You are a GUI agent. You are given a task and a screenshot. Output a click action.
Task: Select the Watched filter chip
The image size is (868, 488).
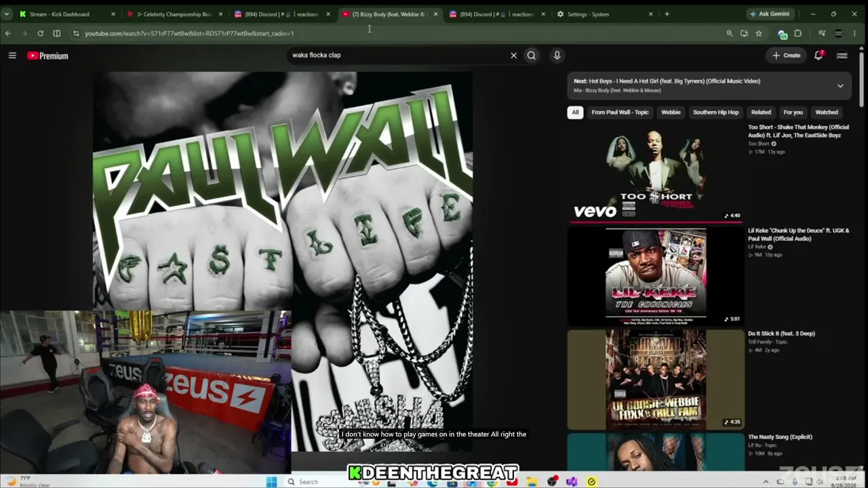click(827, 113)
